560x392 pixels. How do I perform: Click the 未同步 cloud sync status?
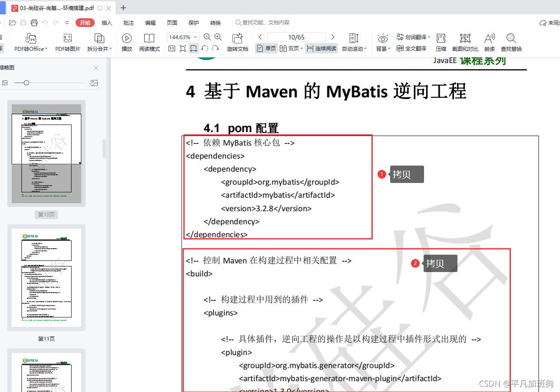click(549, 23)
